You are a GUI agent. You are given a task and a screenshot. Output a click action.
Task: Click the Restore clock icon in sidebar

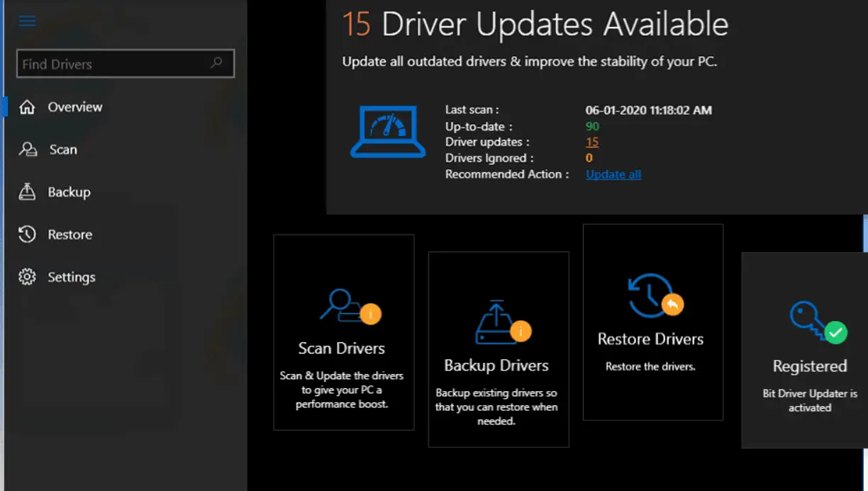click(x=27, y=235)
